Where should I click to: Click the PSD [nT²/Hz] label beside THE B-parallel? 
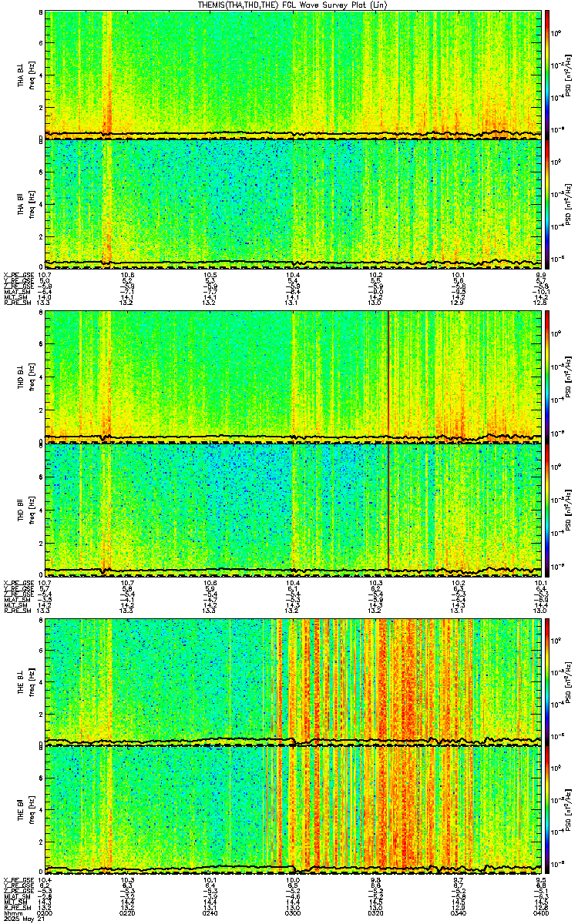[568, 810]
